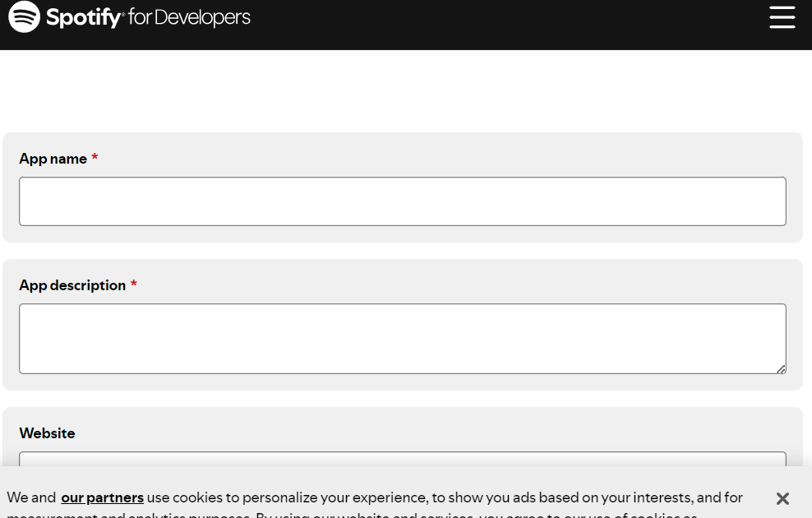Open the 'our partners' link
Screen dimensions: 812x518
pyautogui.click(x=102, y=497)
